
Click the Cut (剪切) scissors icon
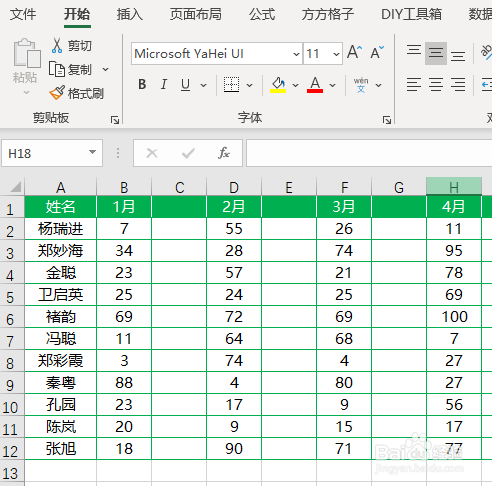coord(57,45)
